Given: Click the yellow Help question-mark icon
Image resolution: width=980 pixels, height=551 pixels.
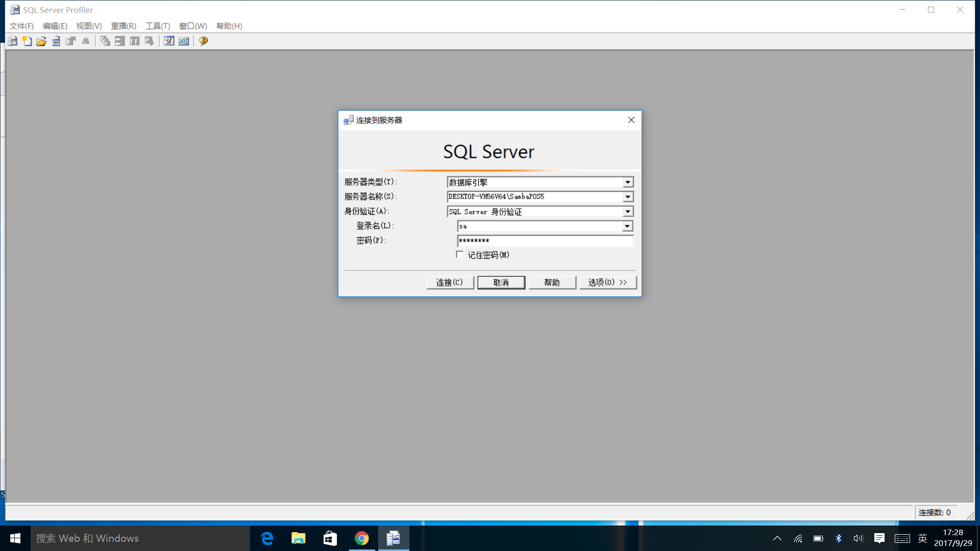Looking at the screenshot, I should click(204, 41).
